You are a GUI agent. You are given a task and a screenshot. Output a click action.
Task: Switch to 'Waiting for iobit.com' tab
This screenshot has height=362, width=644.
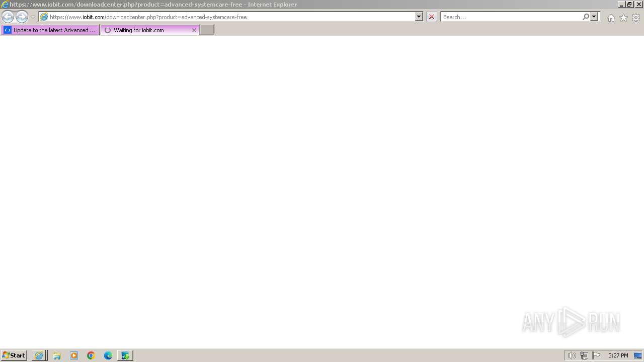tap(150, 30)
